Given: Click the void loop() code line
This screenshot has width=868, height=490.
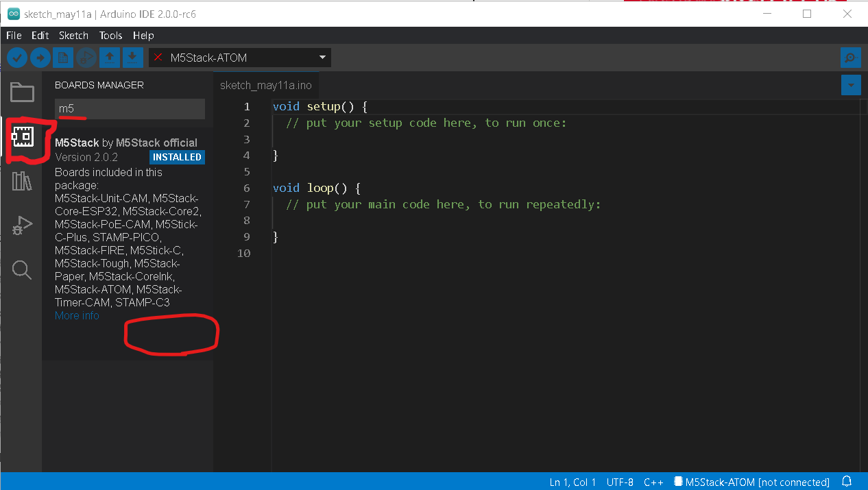Looking at the screenshot, I should coord(317,188).
